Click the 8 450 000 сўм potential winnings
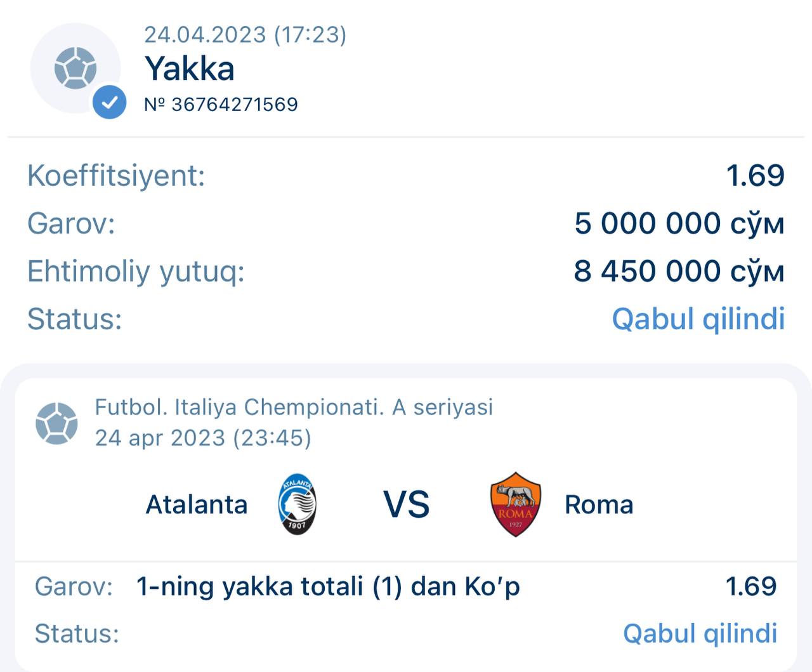This screenshot has height=672, width=812. pyautogui.click(x=679, y=272)
